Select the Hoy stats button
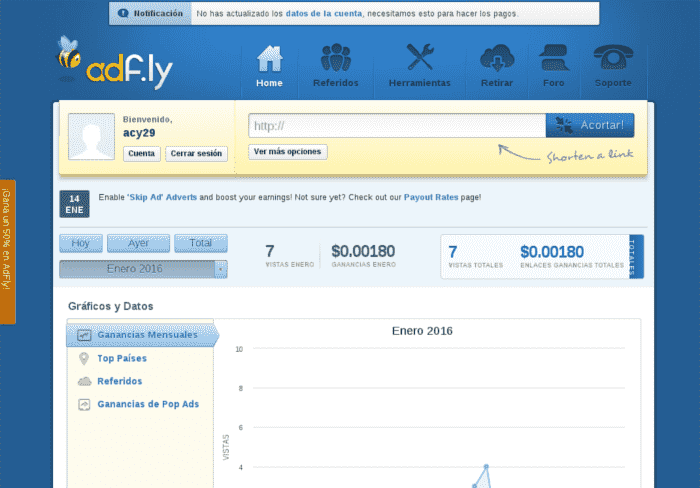 point(81,243)
